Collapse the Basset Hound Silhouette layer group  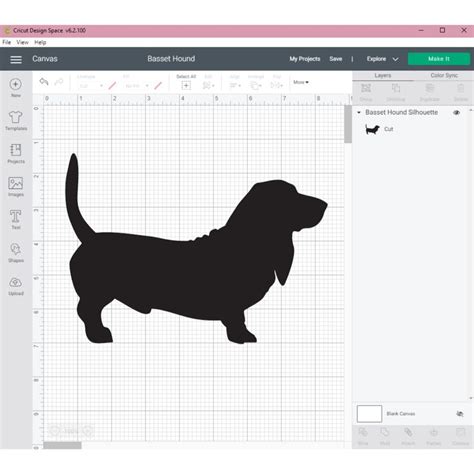359,113
